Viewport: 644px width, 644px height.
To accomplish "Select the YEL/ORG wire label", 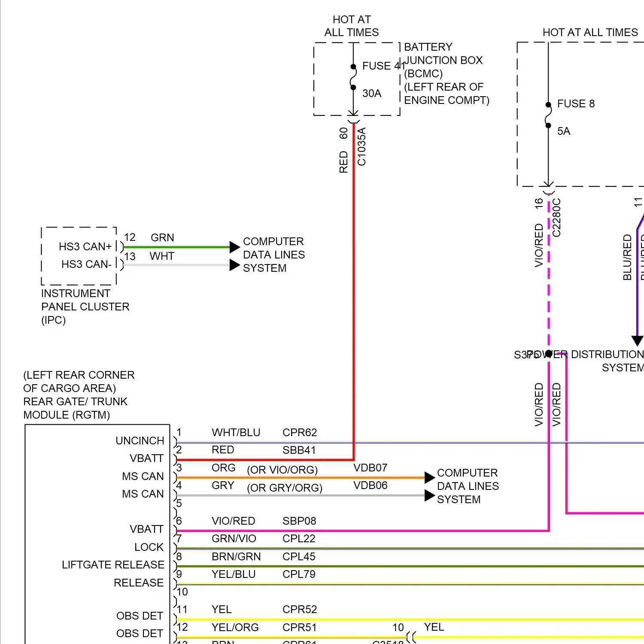I will (x=235, y=627).
